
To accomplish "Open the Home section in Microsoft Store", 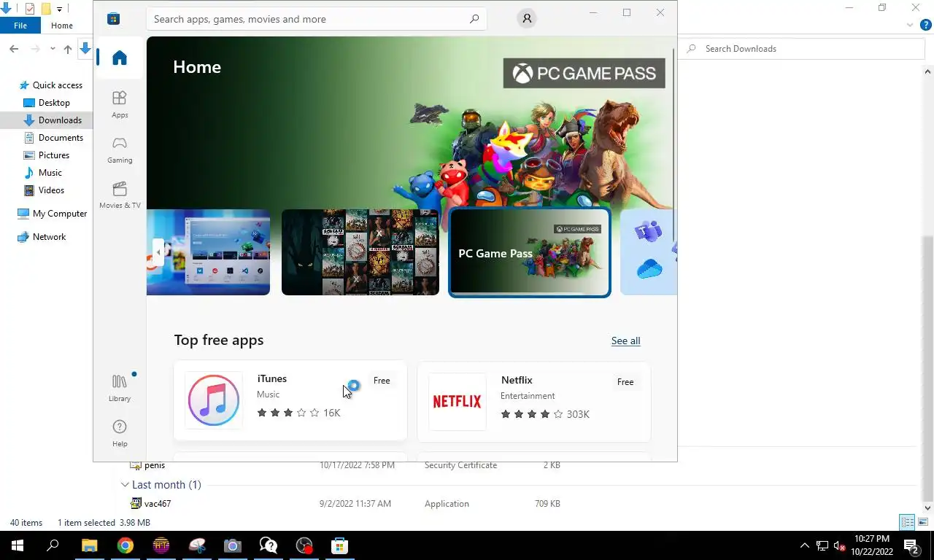I will click(120, 58).
